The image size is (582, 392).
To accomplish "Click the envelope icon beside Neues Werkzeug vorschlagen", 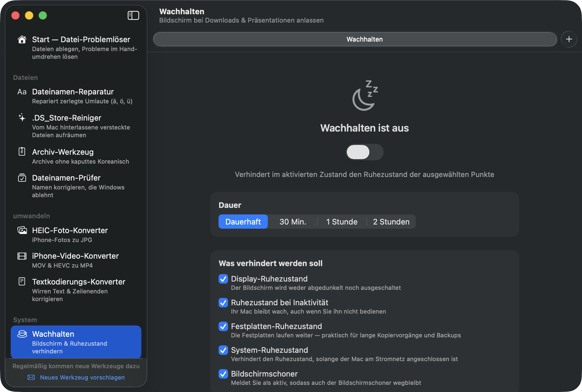I will 31,377.
